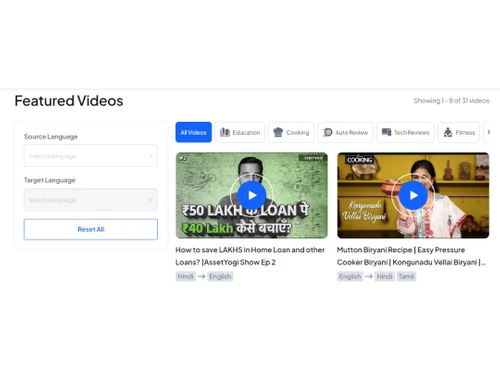The width and height of the screenshot is (500, 375).
Task: Click the Hindi tag under Home Loan video
Action: point(185,276)
